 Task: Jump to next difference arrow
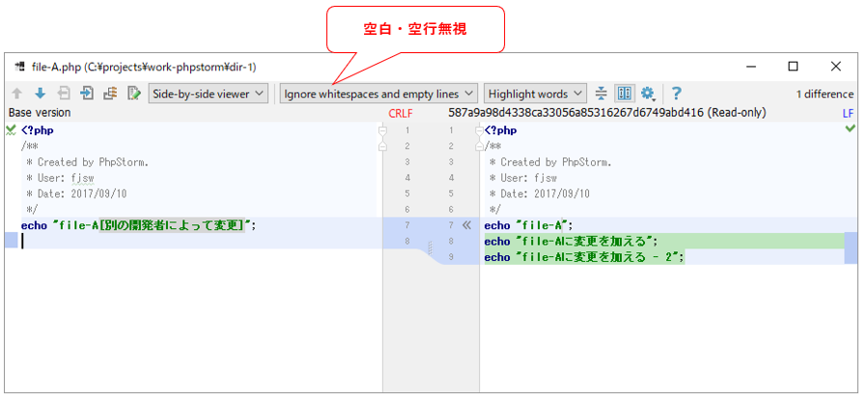(x=40, y=94)
